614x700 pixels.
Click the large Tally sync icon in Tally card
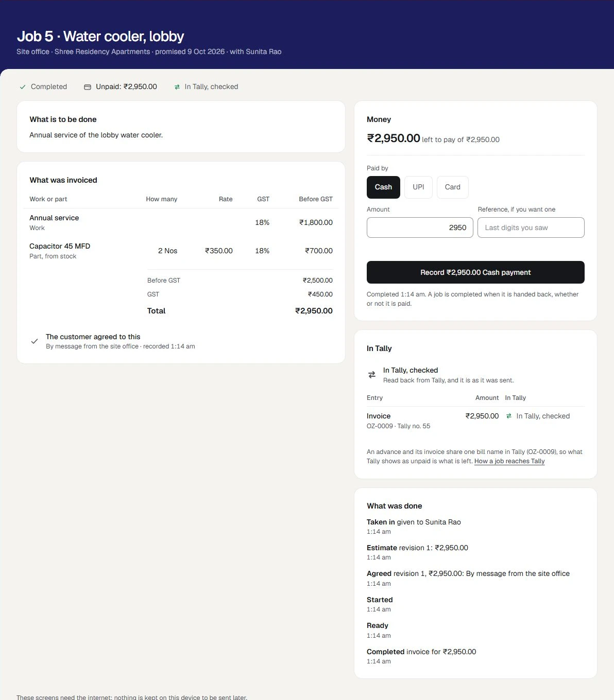click(372, 375)
